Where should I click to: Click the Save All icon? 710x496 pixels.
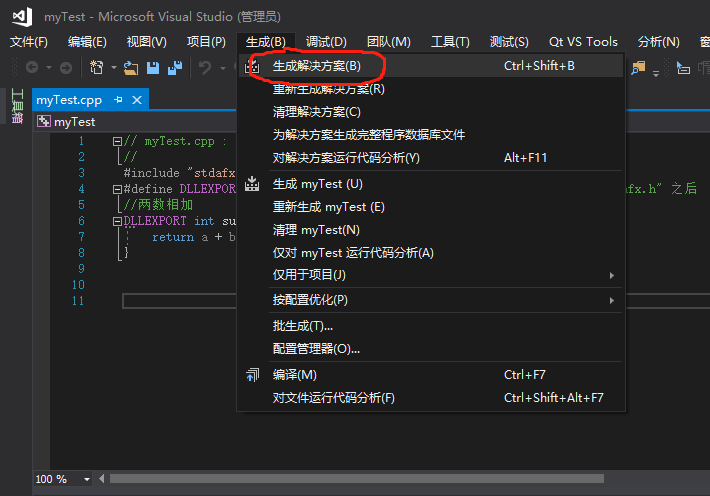175,67
